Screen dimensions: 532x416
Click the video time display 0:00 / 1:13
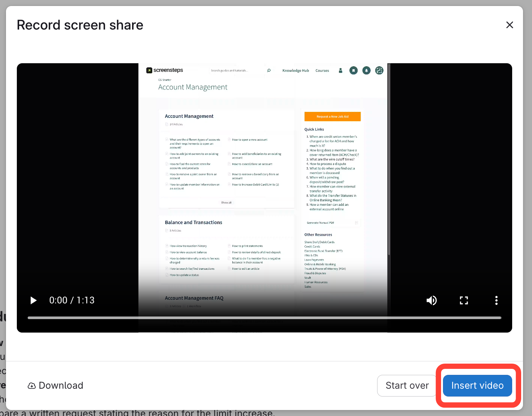[x=72, y=300]
